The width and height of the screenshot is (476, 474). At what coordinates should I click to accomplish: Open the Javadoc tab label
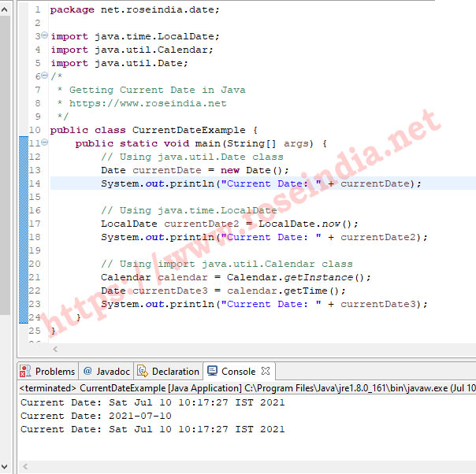[112, 371]
